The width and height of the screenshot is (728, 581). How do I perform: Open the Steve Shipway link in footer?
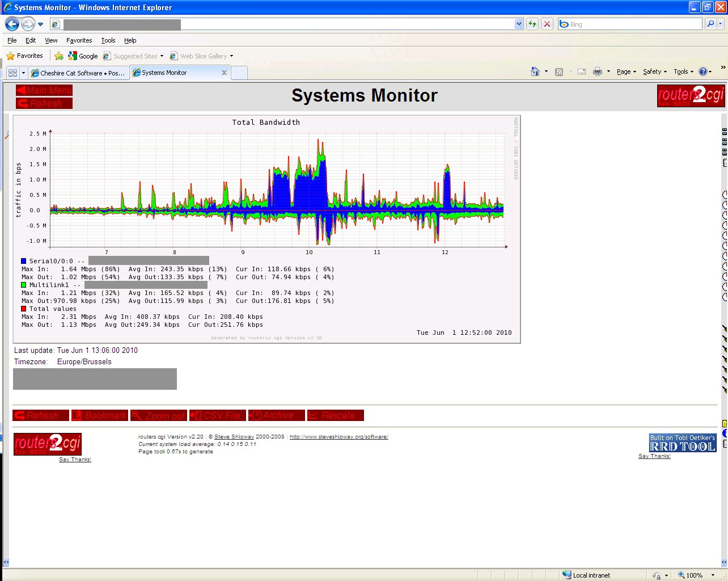(234, 437)
